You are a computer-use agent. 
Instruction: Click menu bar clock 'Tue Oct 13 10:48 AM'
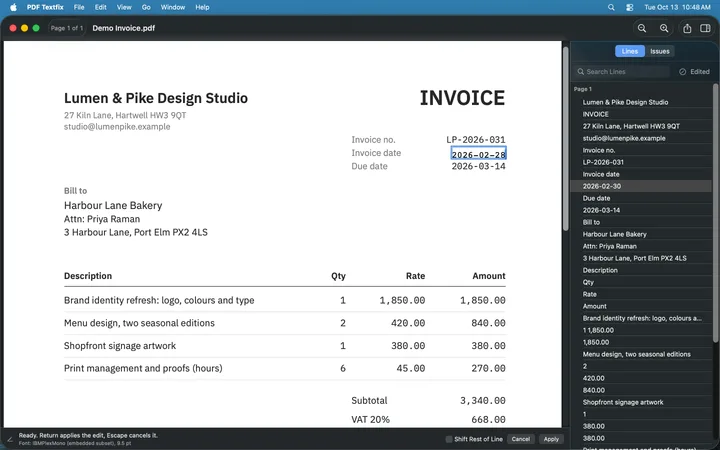677,7
